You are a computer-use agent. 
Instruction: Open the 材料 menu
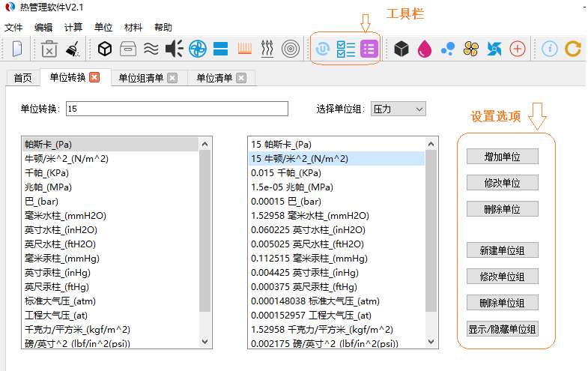pos(133,28)
